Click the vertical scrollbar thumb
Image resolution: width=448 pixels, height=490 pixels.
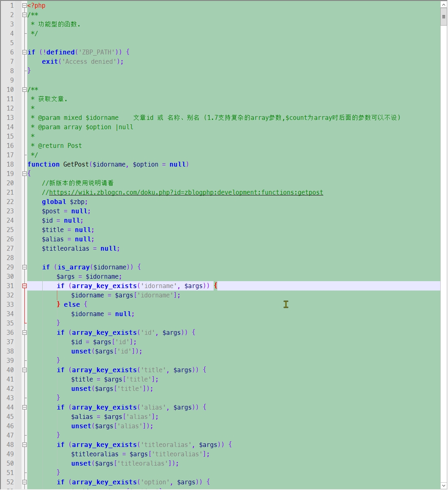coord(444,17)
